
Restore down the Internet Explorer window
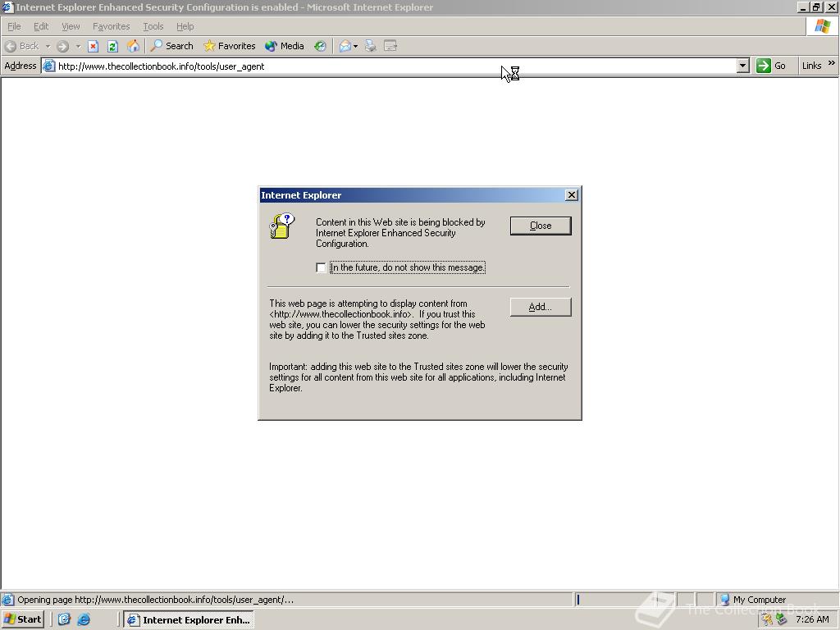(816, 7)
